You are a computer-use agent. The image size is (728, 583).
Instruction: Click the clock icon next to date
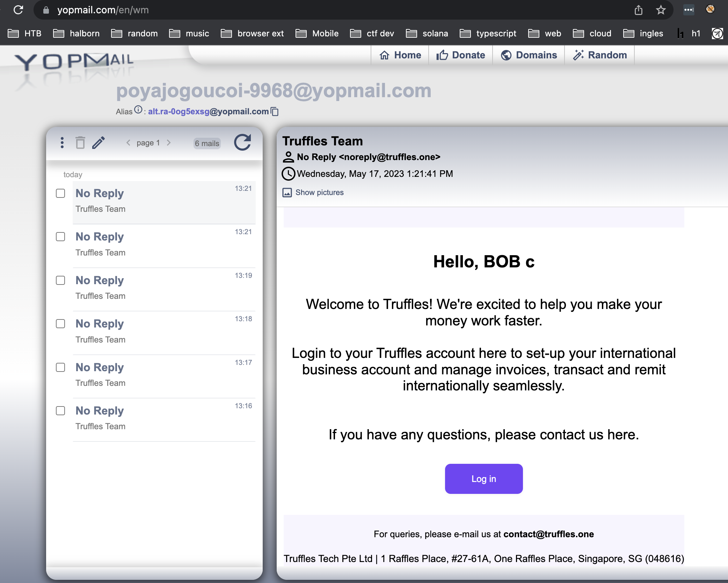pos(289,174)
